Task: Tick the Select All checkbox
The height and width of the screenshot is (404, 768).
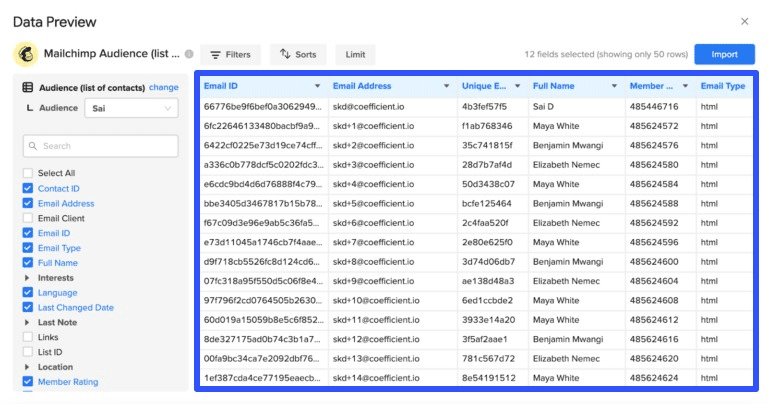Action: (28, 173)
